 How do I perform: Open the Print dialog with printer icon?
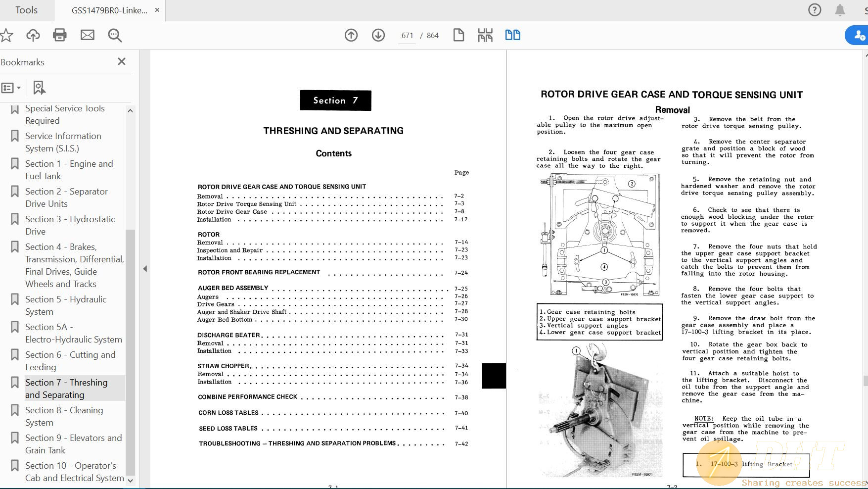pyautogui.click(x=59, y=35)
